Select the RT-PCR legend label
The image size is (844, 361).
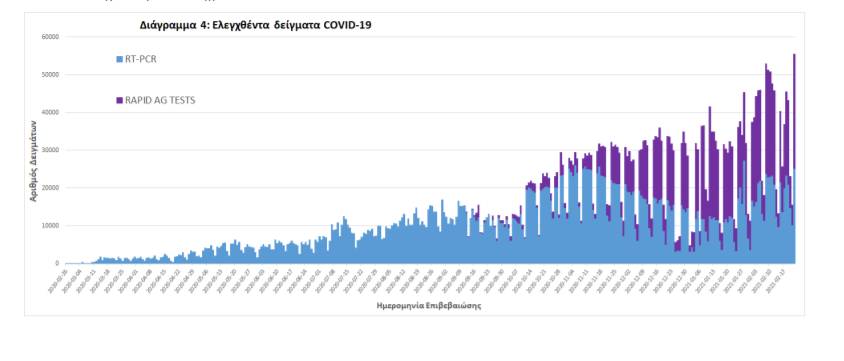[x=140, y=59]
